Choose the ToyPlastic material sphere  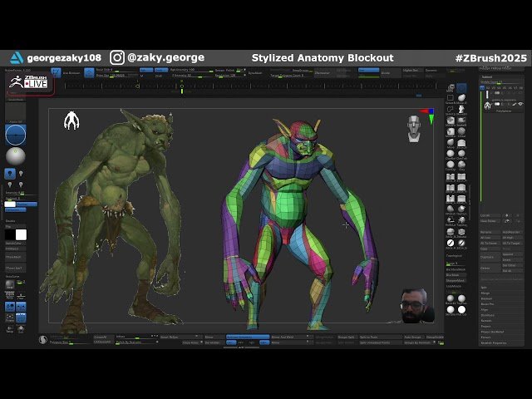point(461,298)
